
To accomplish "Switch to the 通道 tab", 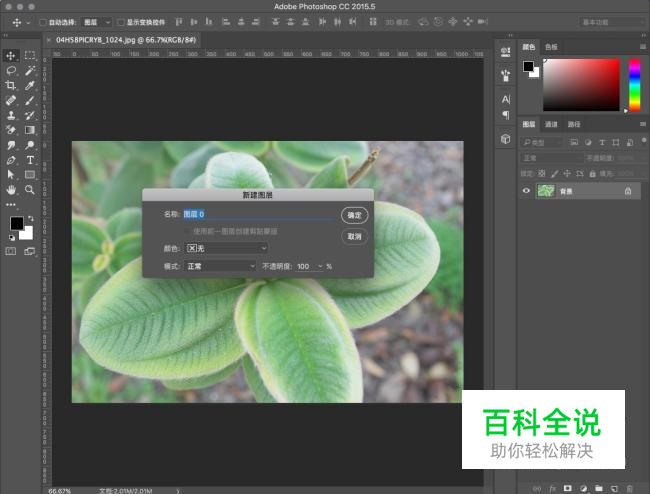I will pyautogui.click(x=551, y=124).
